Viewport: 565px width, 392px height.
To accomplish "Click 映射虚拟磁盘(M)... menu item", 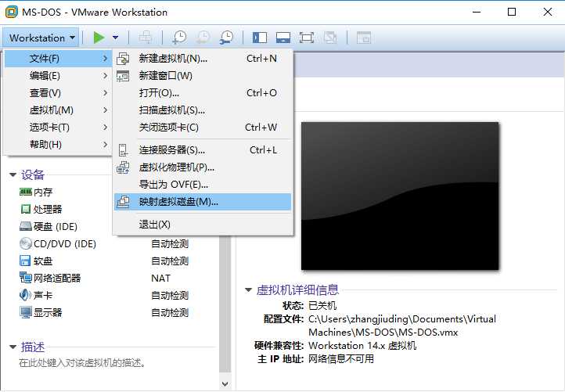I will (x=203, y=202).
